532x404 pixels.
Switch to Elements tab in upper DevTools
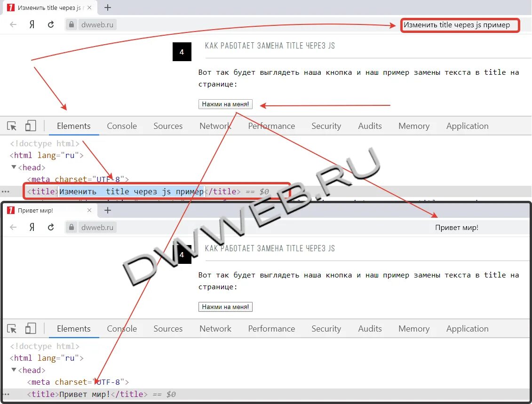[x=74, y=126]
